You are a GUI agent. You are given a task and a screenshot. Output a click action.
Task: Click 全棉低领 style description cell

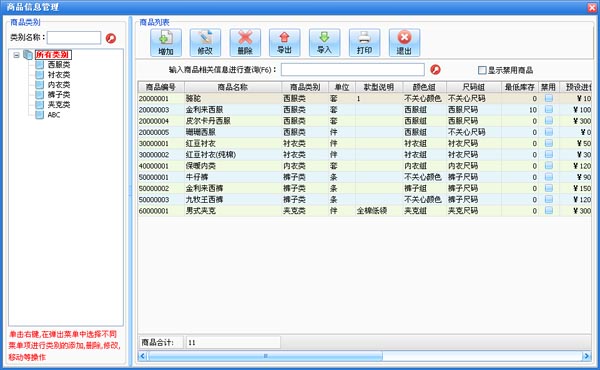(x=379, y=210)
